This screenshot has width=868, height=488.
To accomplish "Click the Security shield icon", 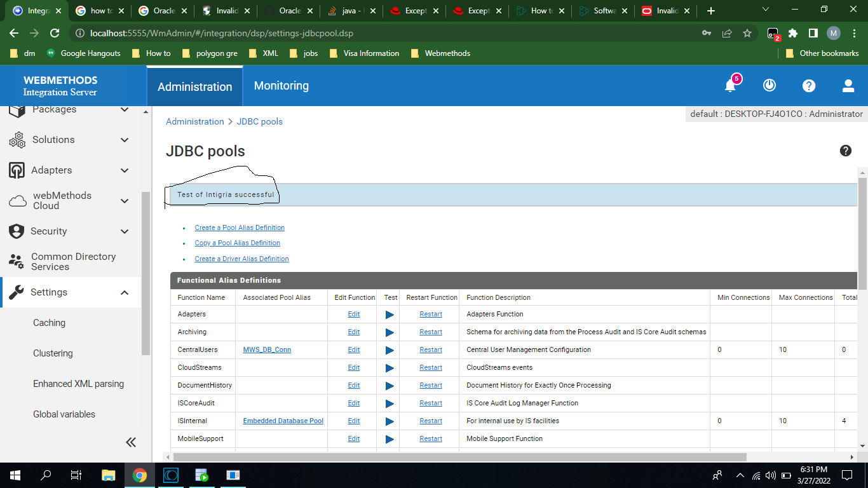I will point(17,231).
